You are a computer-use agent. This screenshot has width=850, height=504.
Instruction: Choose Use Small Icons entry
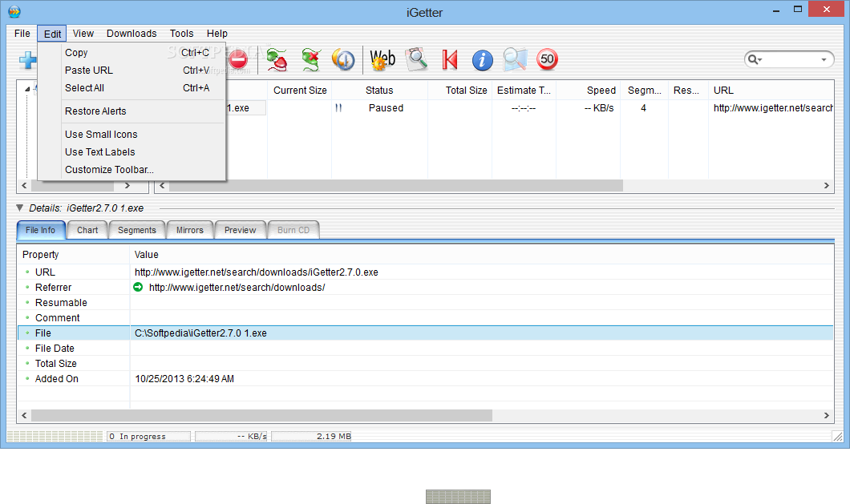(x=132, y=135)
